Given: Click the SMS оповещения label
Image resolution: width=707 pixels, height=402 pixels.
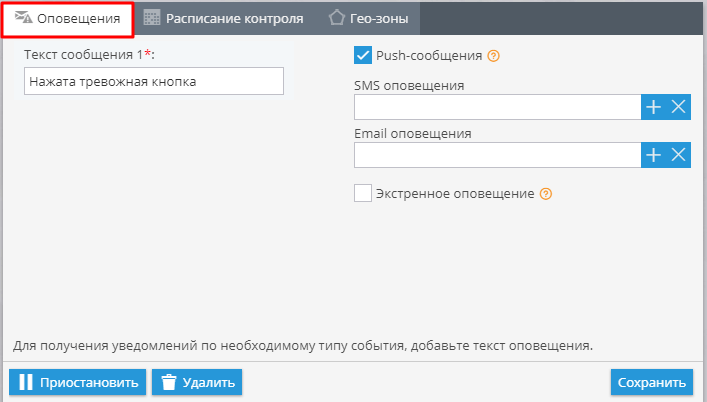Looking at the screenshot, I should pyautogui.click(x=409, y=86).
